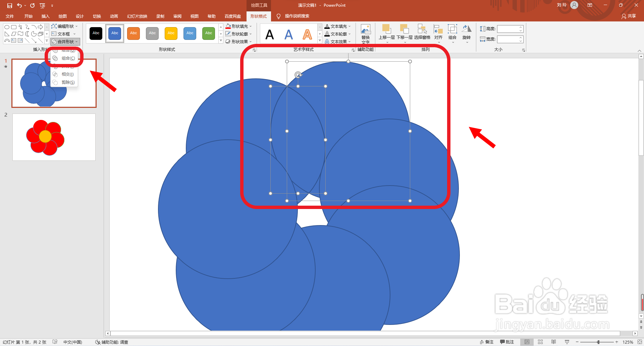Start Slide Show view from status bar

(x=567, y=342)
